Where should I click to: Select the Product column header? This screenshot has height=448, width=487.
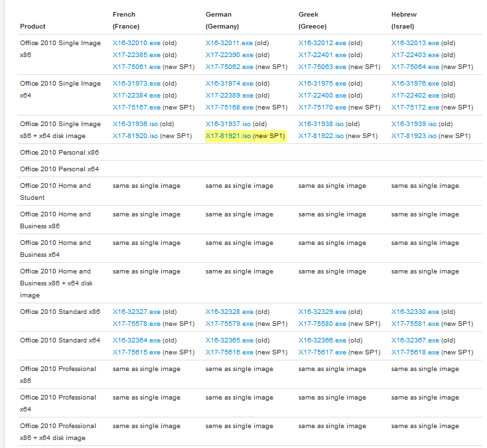click(33, 27)
